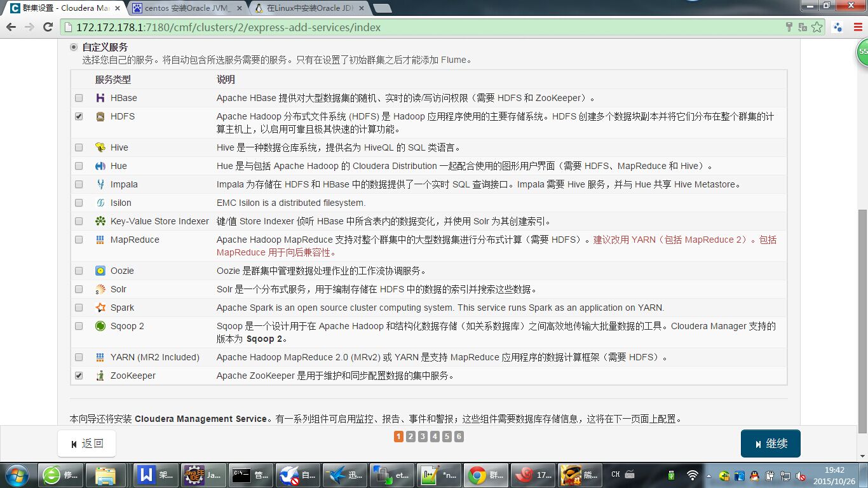Click the Impala service icon

(x=100, y=184)
